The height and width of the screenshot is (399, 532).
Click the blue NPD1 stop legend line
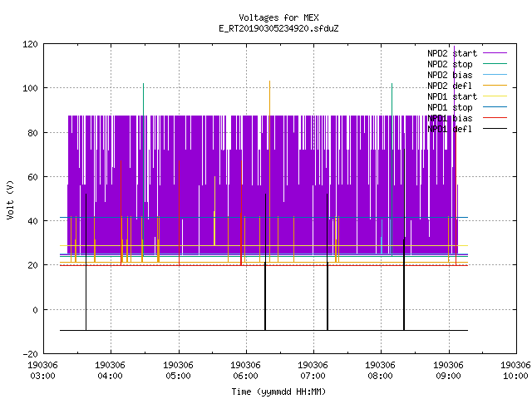point(495,107)
